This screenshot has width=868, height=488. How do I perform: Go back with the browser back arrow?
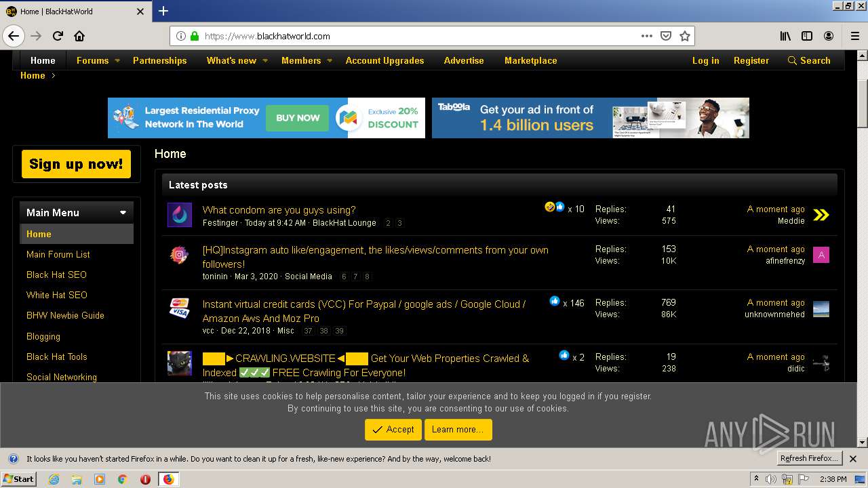click(14, 36)
